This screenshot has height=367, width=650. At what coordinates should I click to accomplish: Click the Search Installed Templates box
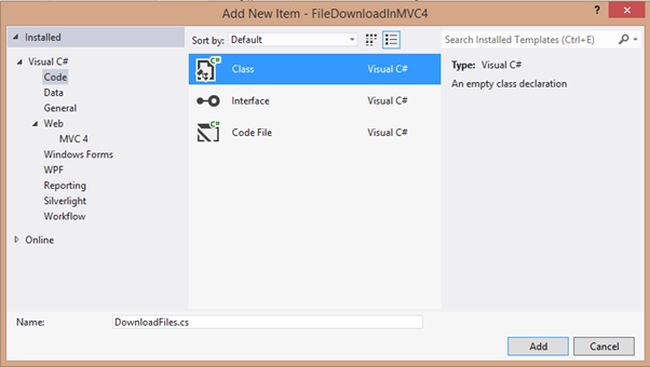click(x=529, y=40)
